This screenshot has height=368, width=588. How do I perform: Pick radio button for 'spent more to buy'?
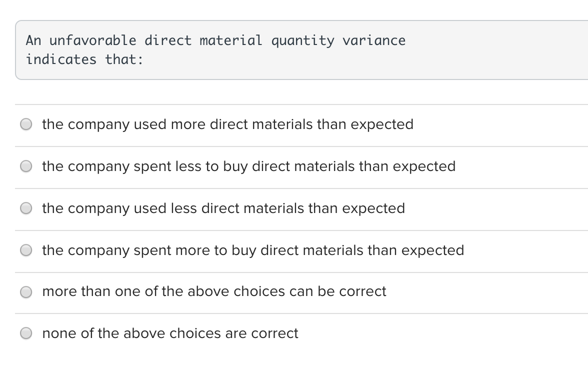click(x=26, y=250)
